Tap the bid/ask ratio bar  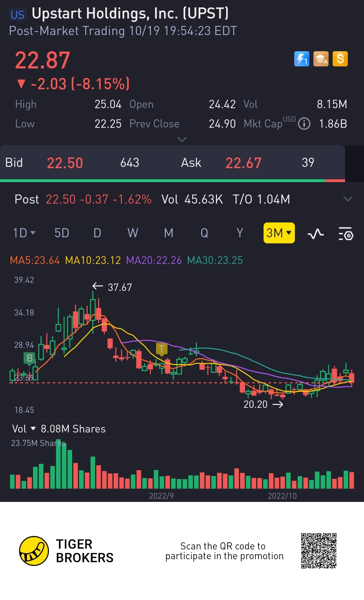click(x=173, y=181)
